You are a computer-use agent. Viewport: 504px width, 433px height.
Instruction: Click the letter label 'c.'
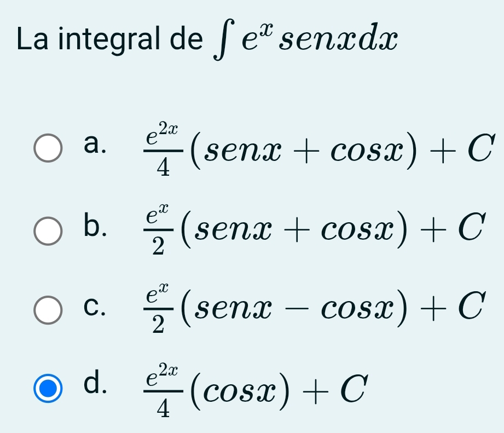click(94, 308)
